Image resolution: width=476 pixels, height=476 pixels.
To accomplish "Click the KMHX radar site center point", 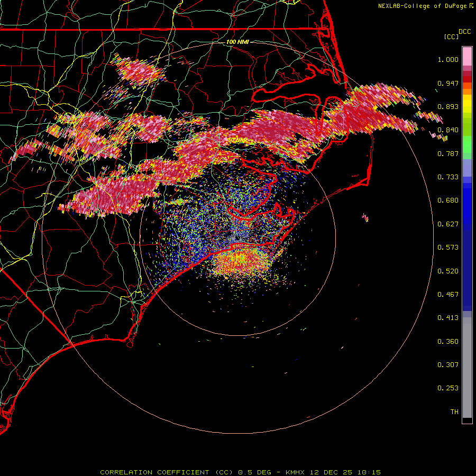I will [x=237, y=237].
